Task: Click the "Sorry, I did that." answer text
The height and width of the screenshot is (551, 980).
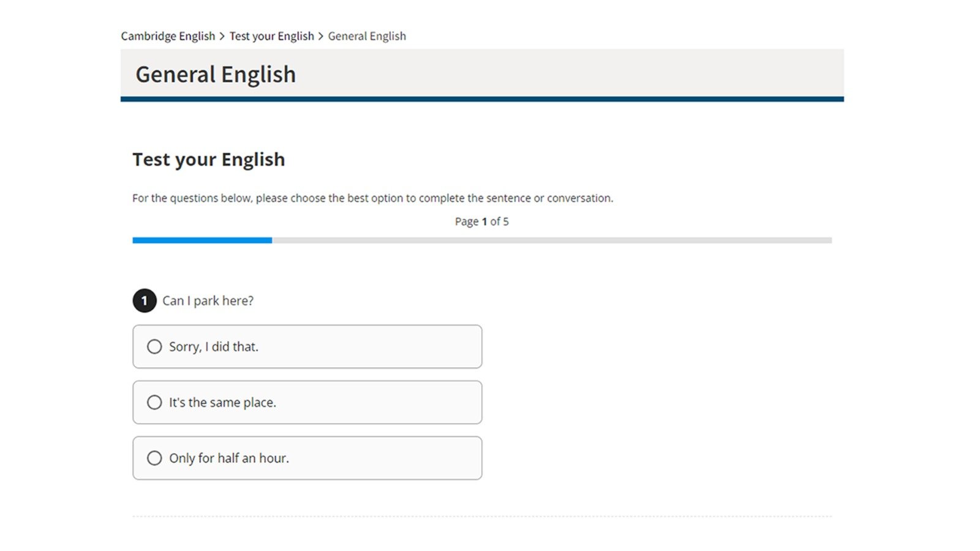Action: [x=214, y=347]
